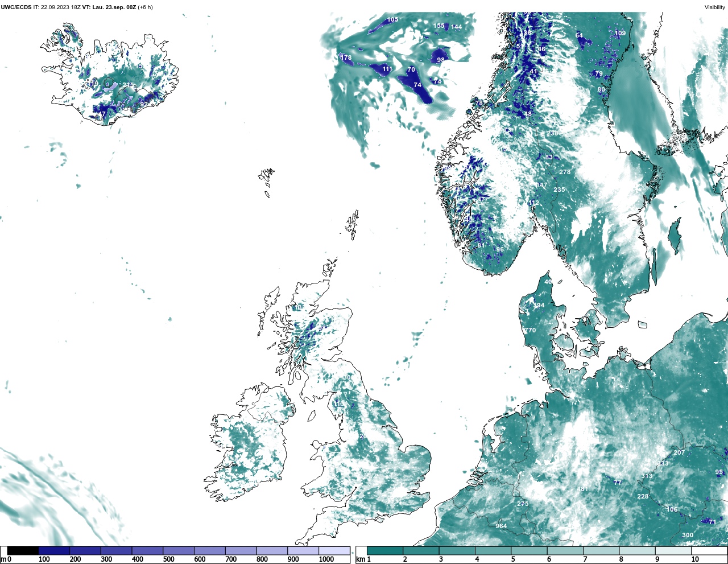Click the 'UWC/ECDS' header text
The width and height of the screenshot is (728, 564).
tap(16, 7)
